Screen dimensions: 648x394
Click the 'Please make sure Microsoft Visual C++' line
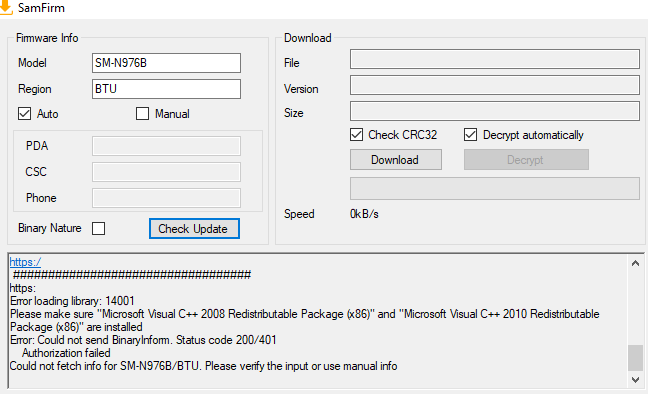(305, 320)
